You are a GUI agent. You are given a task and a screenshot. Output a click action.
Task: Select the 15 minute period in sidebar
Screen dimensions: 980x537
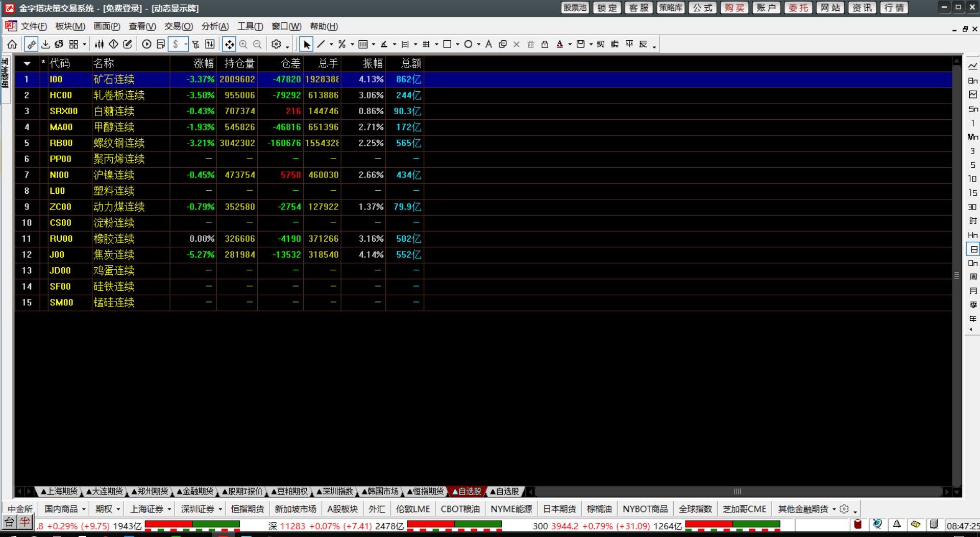973,193
